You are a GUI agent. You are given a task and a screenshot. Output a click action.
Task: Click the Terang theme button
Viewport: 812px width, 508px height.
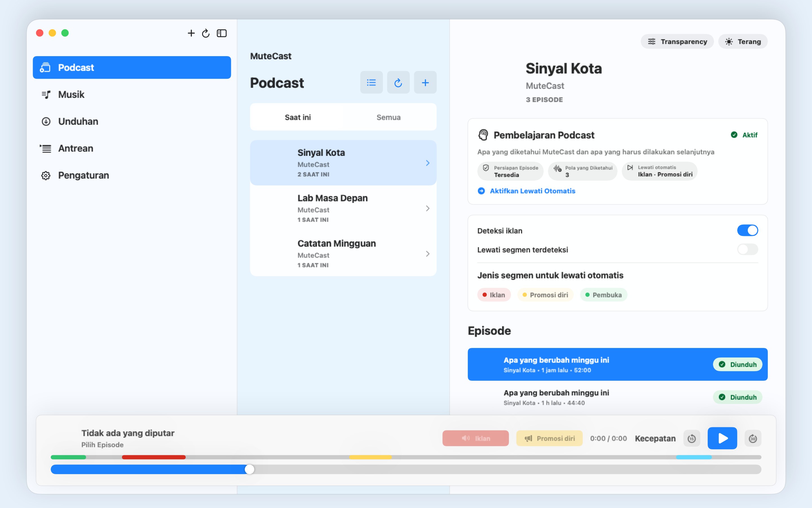click(x=743, y=41)
